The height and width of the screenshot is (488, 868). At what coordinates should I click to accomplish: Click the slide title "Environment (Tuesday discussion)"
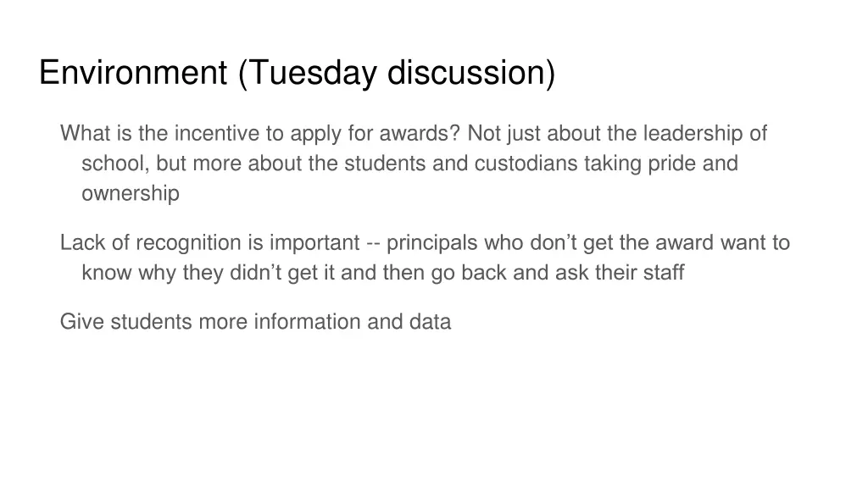tap(298, 73)
